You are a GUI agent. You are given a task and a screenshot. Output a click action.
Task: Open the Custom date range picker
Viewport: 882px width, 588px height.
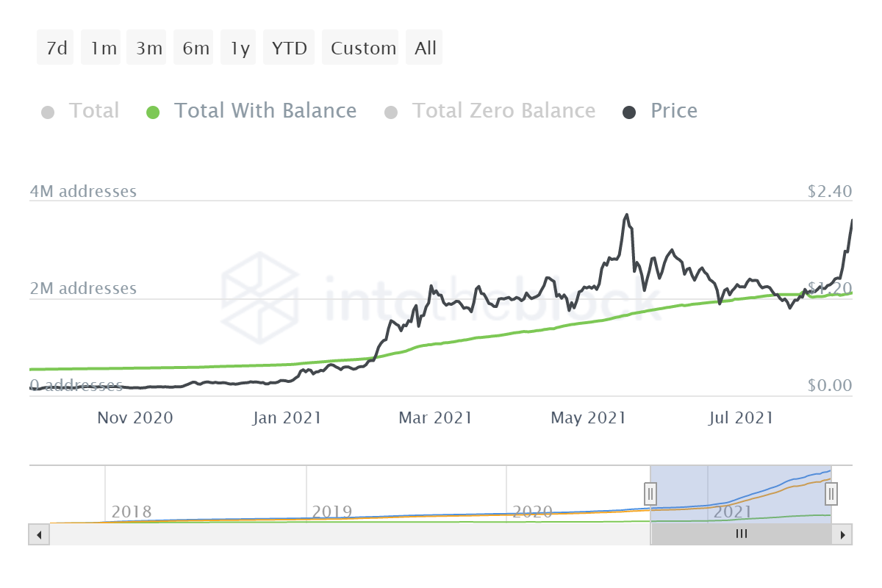363,49
